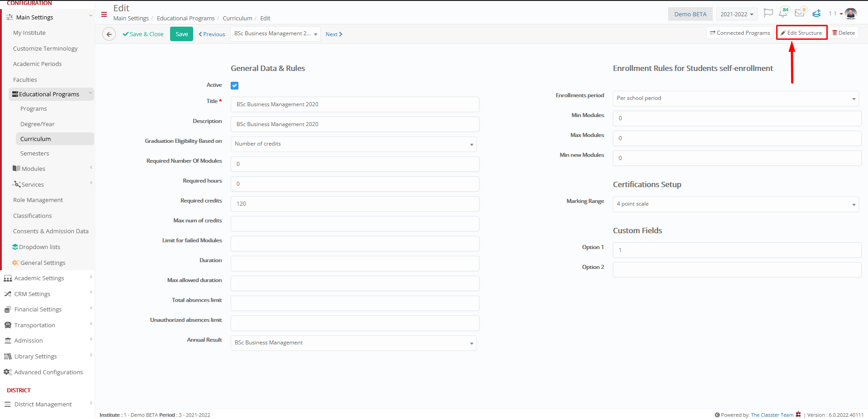This screenshot has width=868, height=419.
Task: Expand the Services submenu
Action: pos(91,183)
